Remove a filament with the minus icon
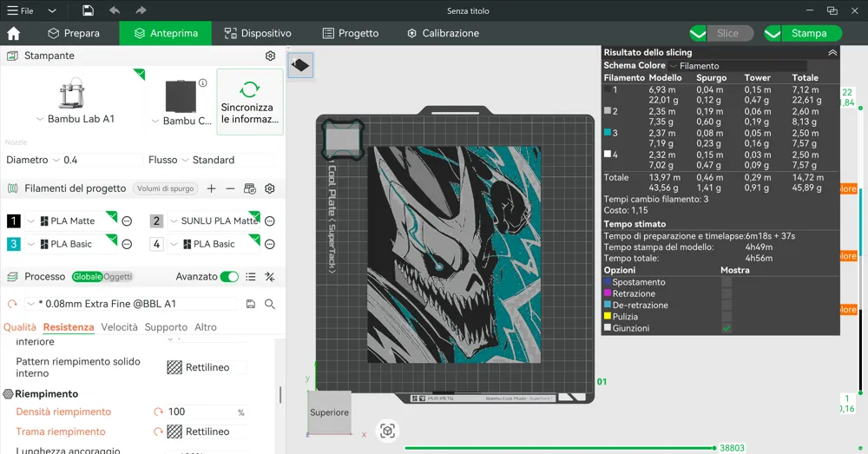 tap(230, 188)
